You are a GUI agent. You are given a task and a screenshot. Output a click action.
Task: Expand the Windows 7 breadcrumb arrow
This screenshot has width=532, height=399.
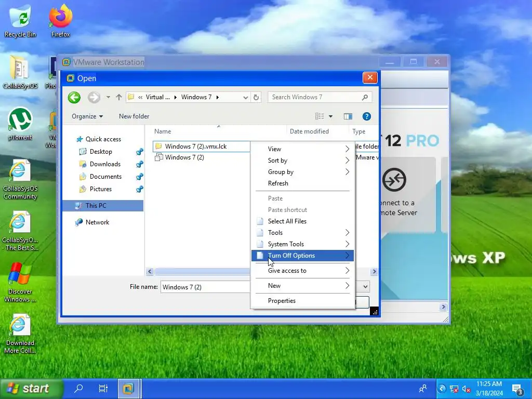tap(218, 97)
